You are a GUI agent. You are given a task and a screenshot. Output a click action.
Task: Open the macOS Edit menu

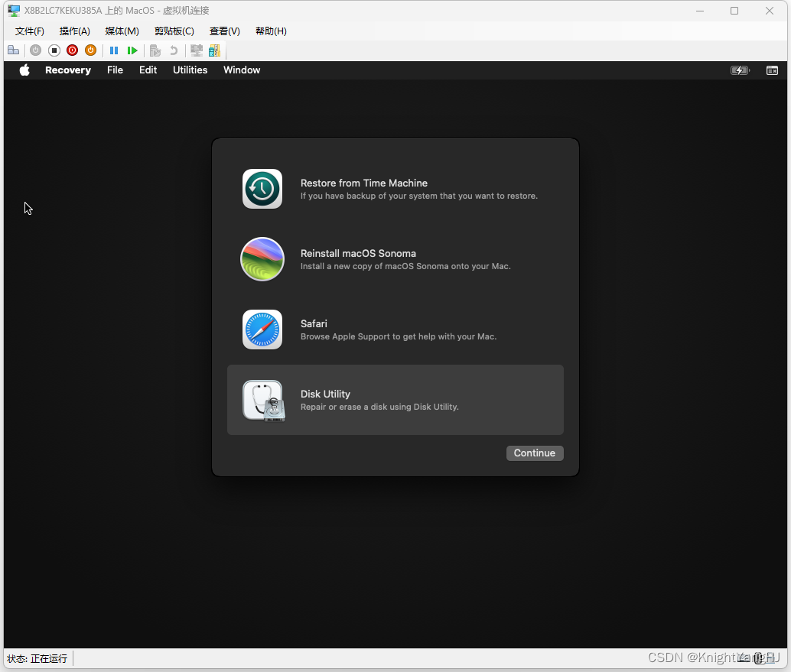148,70
